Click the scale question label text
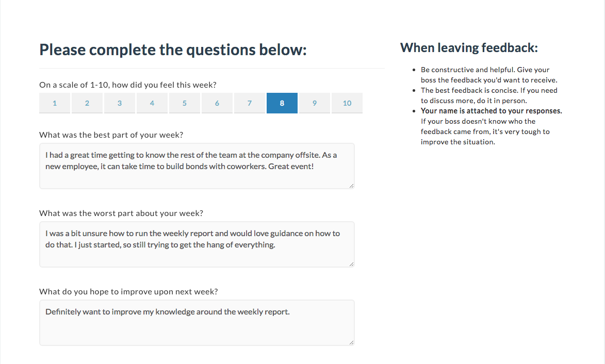 coord(127,85)
